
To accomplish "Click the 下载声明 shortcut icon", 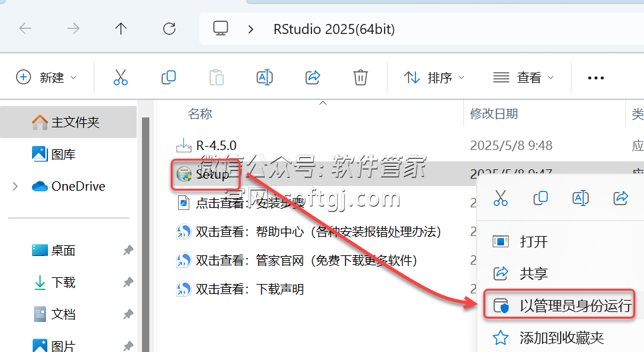I will click(x=183, y=289).
